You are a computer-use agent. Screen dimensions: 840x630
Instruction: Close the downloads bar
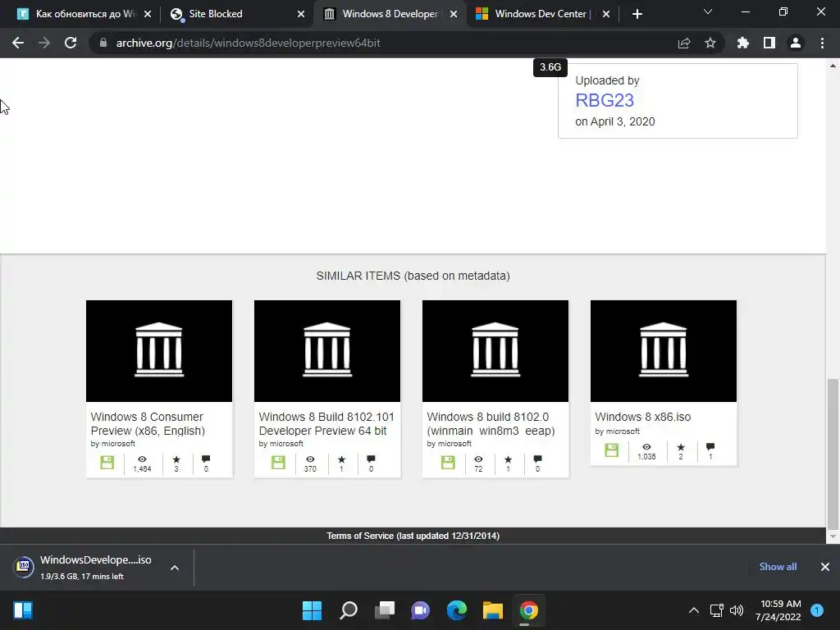[x=825, y=567]
